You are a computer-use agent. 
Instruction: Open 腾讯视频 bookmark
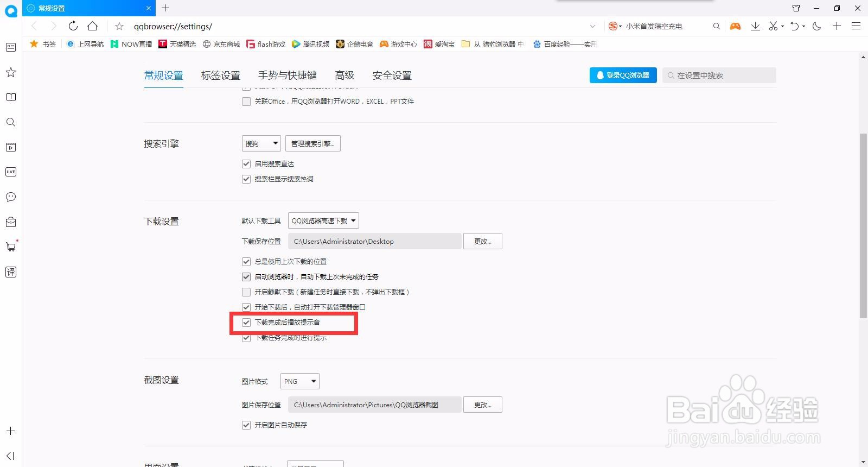[x=310, y=44]
